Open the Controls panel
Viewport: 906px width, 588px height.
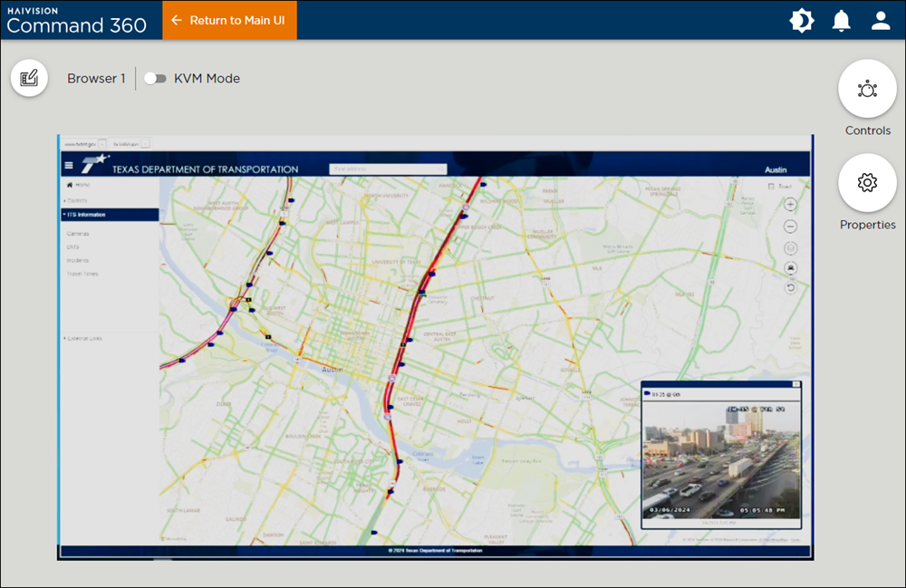coord(867,89)
